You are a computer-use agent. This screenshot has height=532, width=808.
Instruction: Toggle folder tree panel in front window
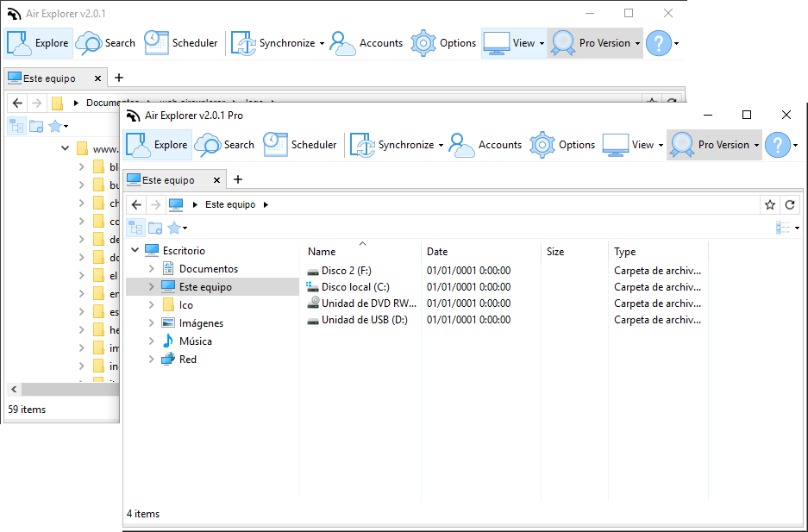tap(136, 228)
